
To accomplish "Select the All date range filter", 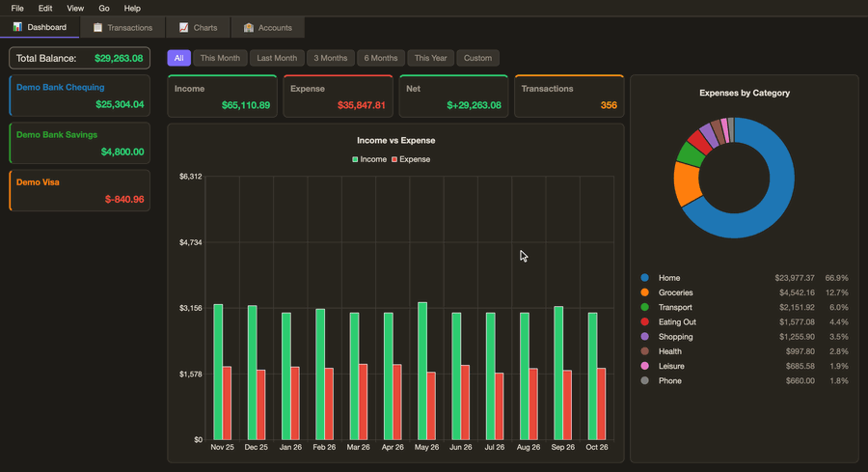I will point(178,58).
